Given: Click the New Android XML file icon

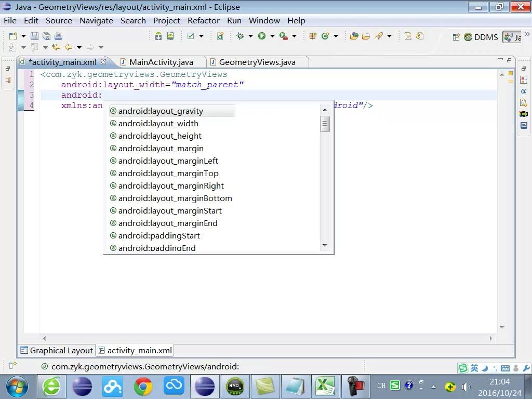Looking at the screenshot, I should pos(220,36).
